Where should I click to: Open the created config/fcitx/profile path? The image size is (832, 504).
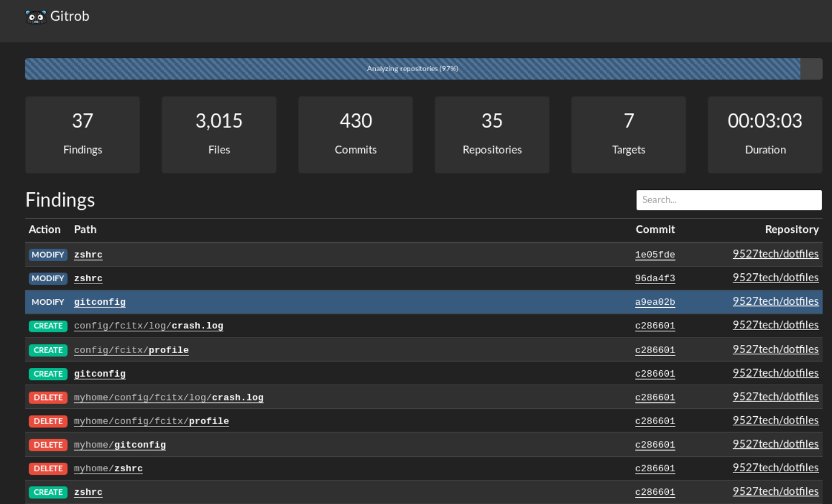pyautogui.click(x=131, y=350)
